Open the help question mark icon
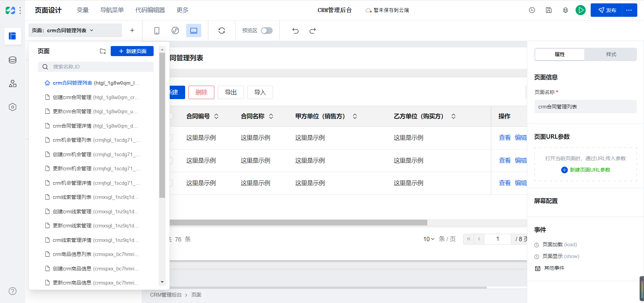Image resolution: width=644 pixels, height=303 pixels. coord(12,291)
